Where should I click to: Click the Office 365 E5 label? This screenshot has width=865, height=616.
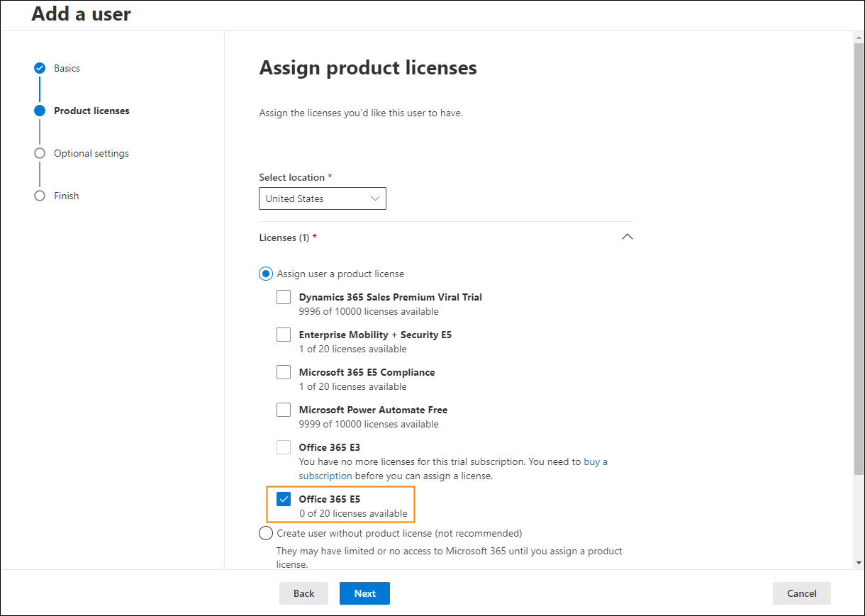[330, 499]
